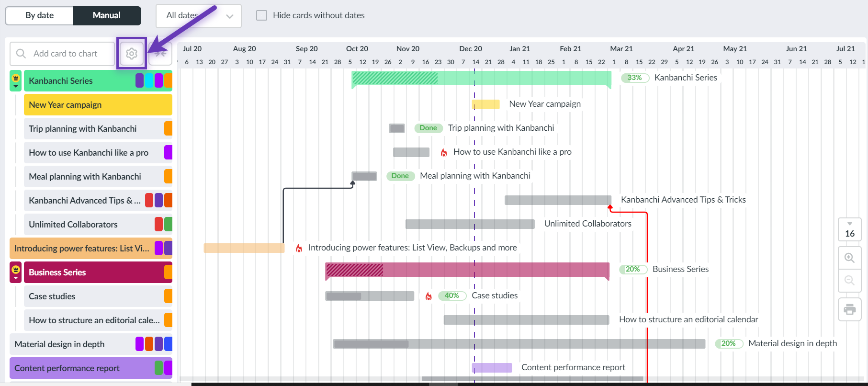Viewport: 868px width, 386px height.
Task: Select Business Series card in the card list
Action: coord(98,272)
